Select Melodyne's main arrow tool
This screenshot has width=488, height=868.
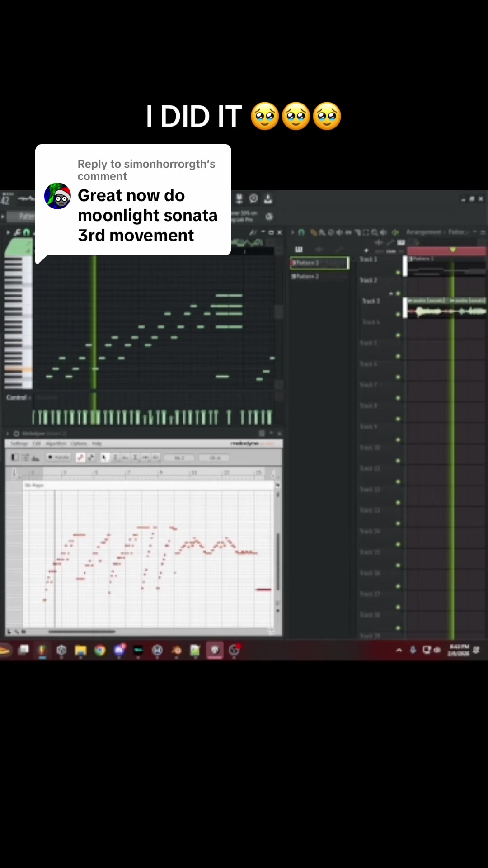(104, 458)
